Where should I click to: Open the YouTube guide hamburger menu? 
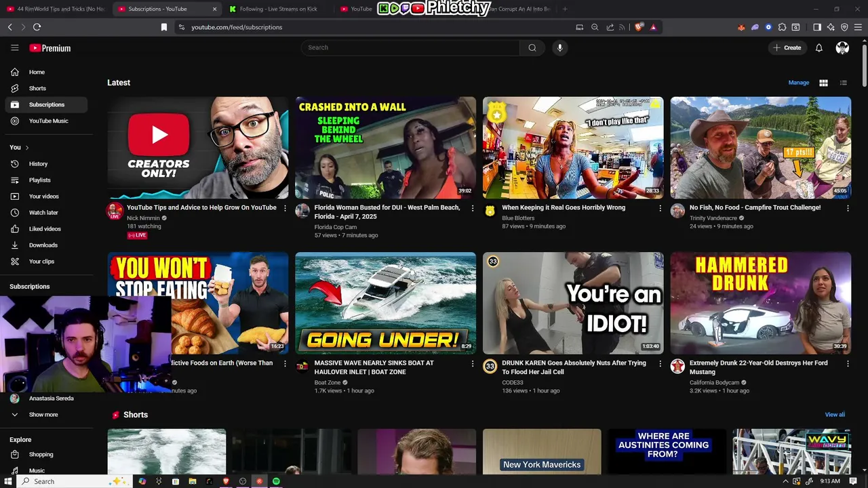coord(14,47)
